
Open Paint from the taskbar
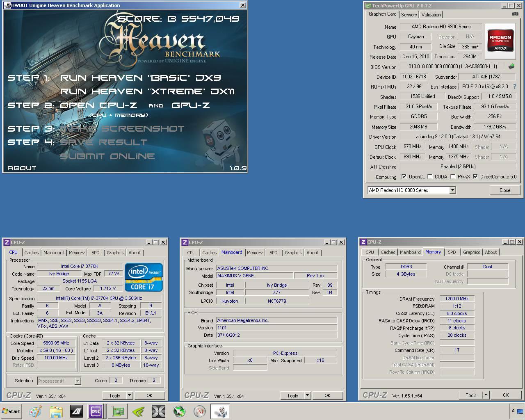tap(36, 411)
